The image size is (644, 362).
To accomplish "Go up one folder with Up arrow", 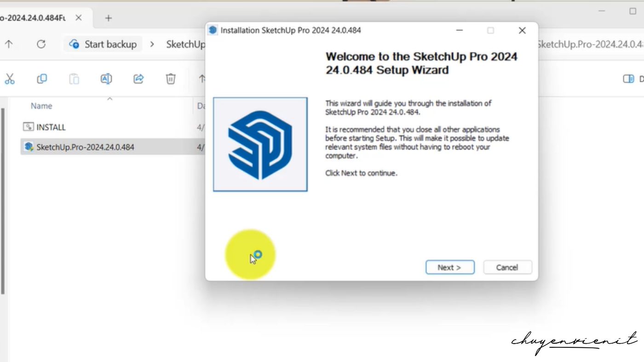I will 9,44.
